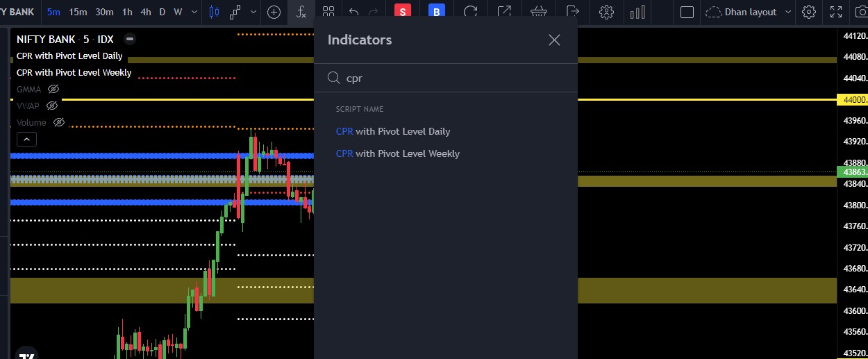
Task: Expand the timeframe dropdown arrow
Action: pyautogui.click(x=194, y=12)
